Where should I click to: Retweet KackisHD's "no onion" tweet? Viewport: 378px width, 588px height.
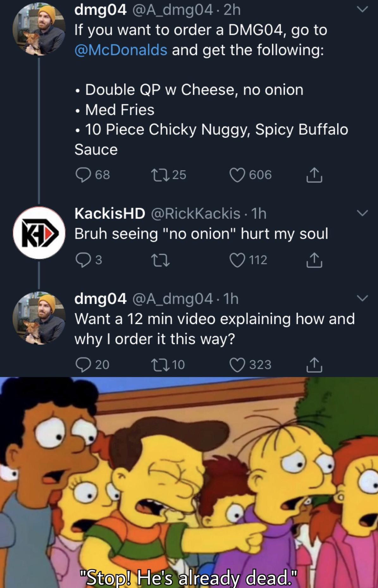click(161, 260)
